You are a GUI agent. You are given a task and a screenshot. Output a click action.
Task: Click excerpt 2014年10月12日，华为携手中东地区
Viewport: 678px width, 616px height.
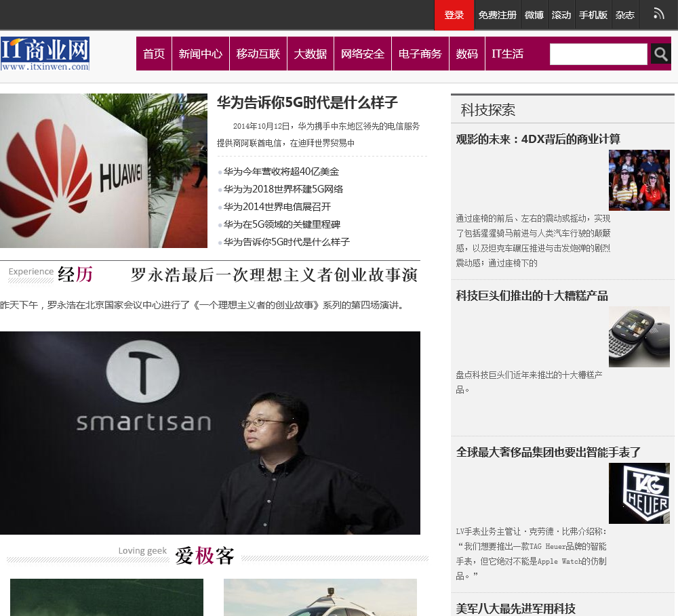click(x=318, y=134)
